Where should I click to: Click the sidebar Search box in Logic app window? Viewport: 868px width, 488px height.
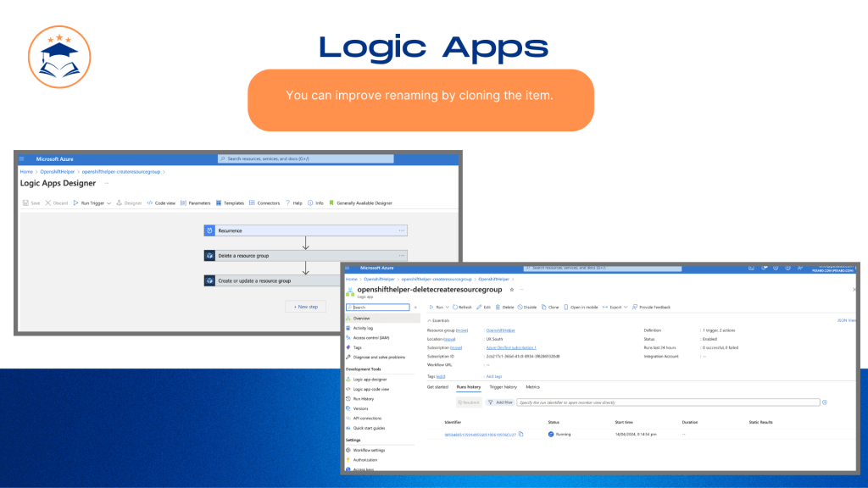377,307
